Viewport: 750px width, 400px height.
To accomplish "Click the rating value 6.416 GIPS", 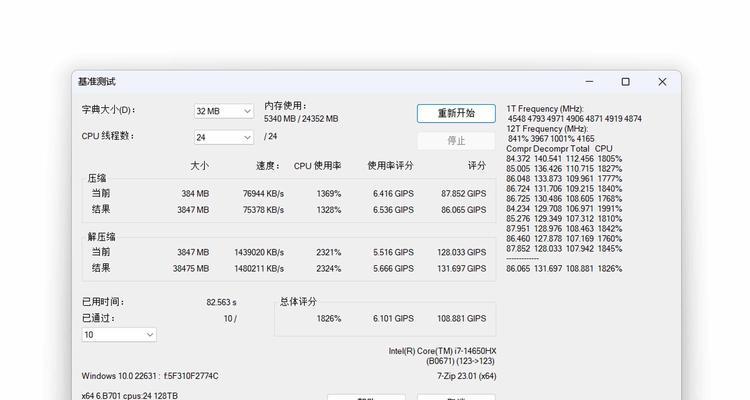I will pyautogui.click(x=393, y=194).
